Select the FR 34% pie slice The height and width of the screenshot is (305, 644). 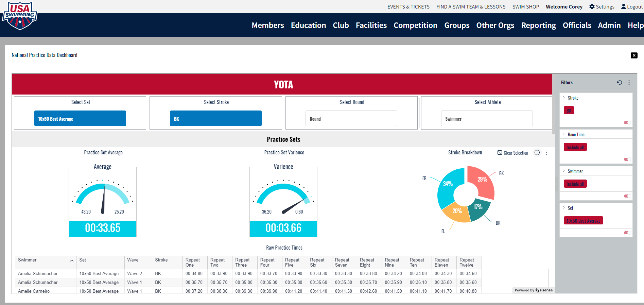[448, 187]
